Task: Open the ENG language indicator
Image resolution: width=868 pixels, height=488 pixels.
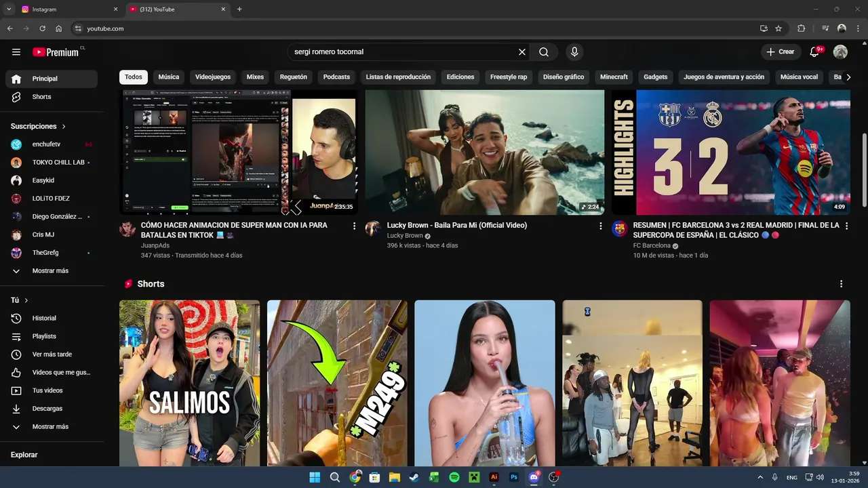Action: (x=792, y=477)
